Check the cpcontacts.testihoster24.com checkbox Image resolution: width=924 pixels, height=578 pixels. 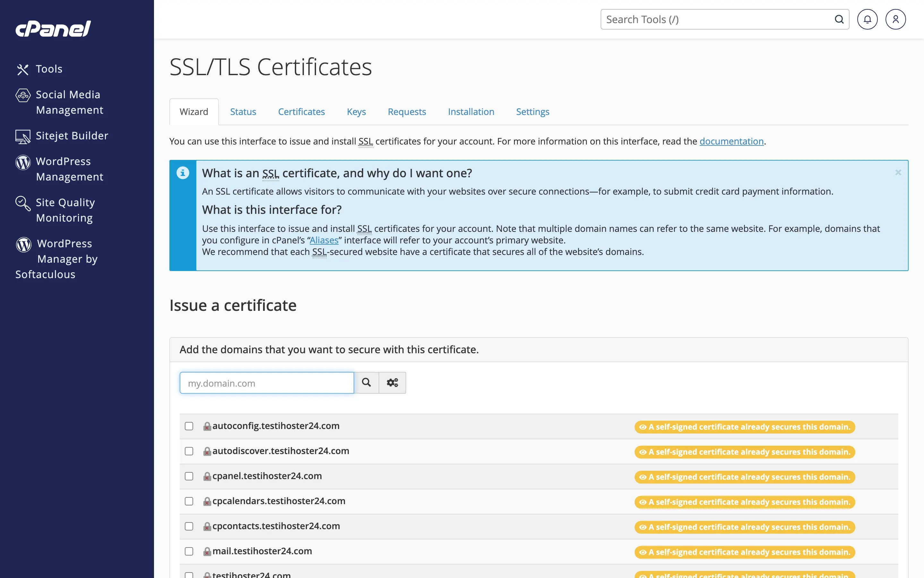(x=189, y=526)
